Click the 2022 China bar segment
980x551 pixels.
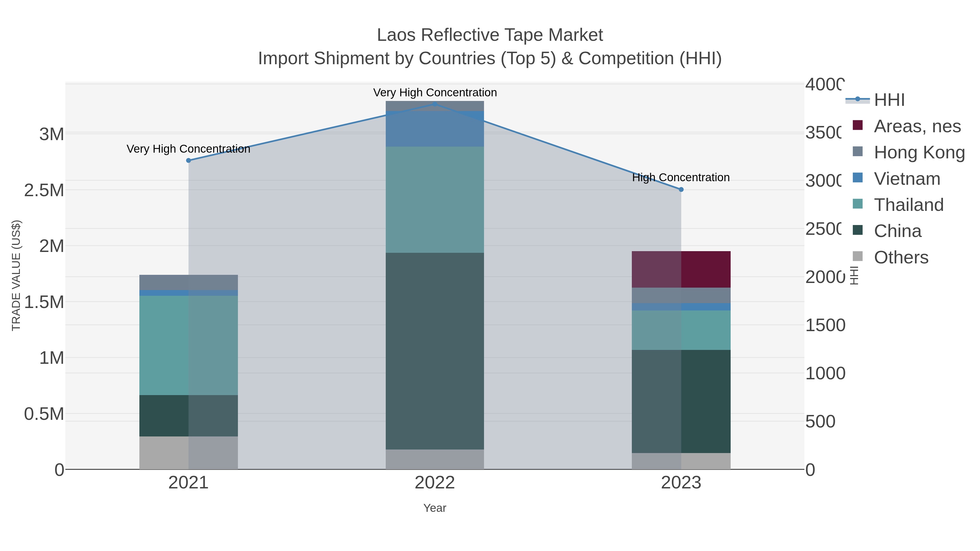(435, 351)
